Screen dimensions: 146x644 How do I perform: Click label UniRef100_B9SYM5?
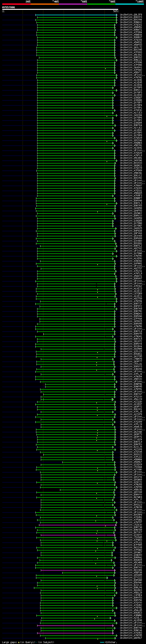131,50
